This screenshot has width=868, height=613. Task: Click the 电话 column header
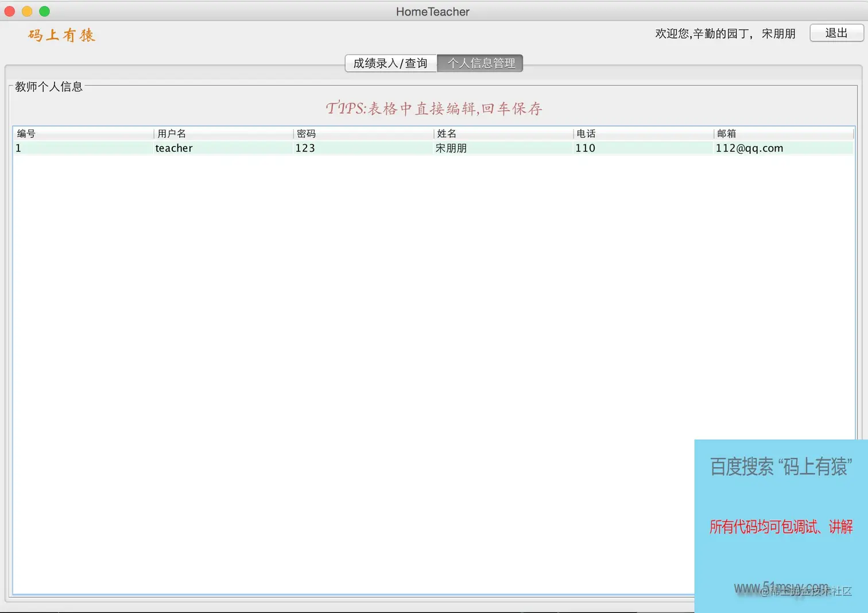(x=644, y=134)
